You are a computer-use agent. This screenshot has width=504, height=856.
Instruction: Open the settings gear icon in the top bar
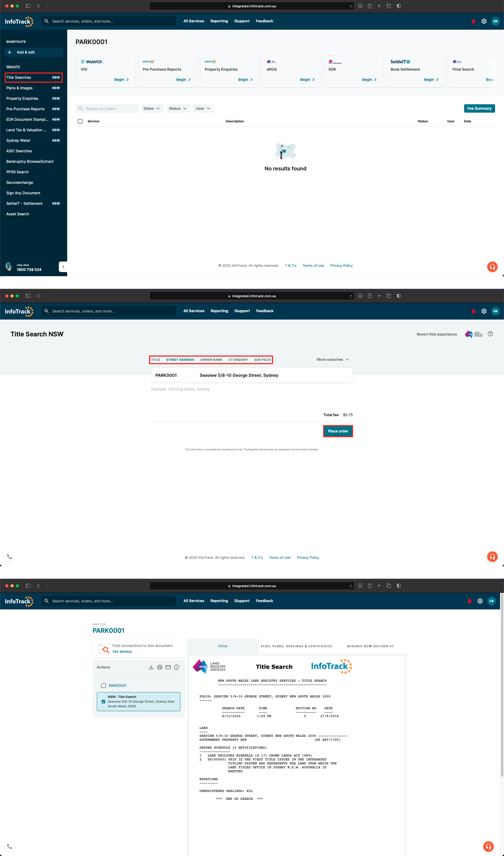(484, 21)
